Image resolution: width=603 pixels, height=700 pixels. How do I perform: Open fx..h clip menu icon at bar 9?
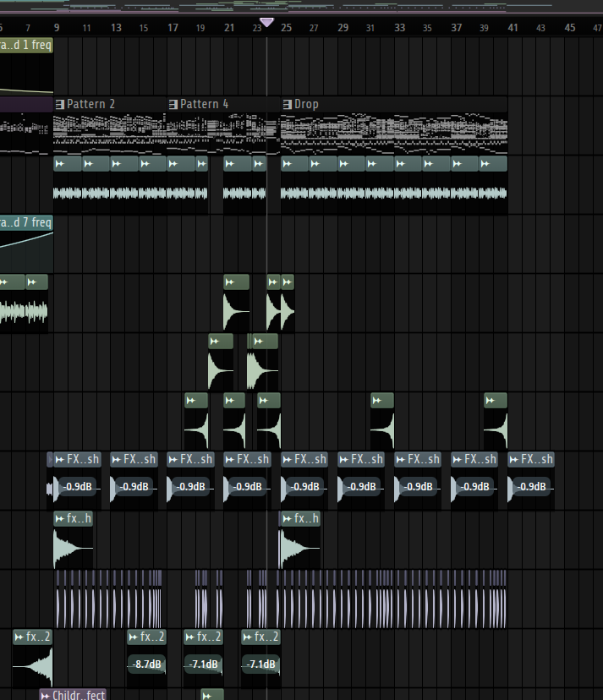60,519
